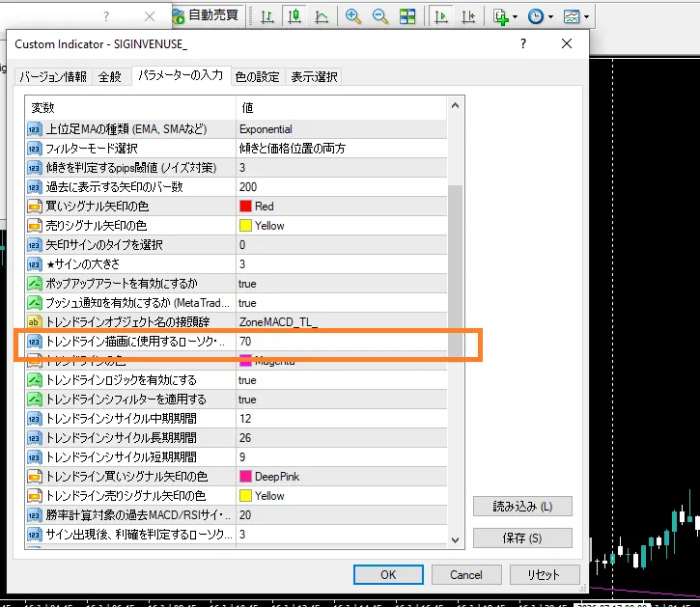Click the Red swatch for 買いシグナル矢印の色

click(245, 207)
